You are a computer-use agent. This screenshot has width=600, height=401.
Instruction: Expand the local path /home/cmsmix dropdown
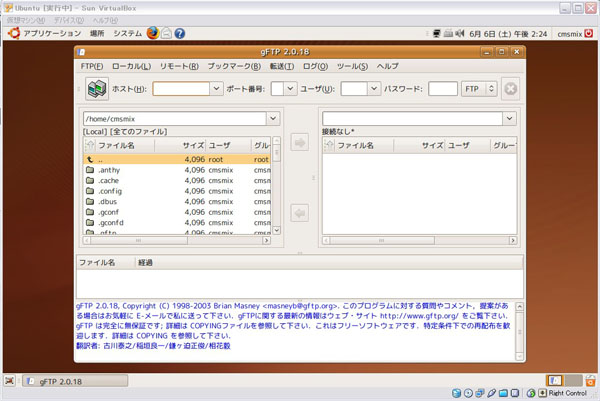pos(273,119)
